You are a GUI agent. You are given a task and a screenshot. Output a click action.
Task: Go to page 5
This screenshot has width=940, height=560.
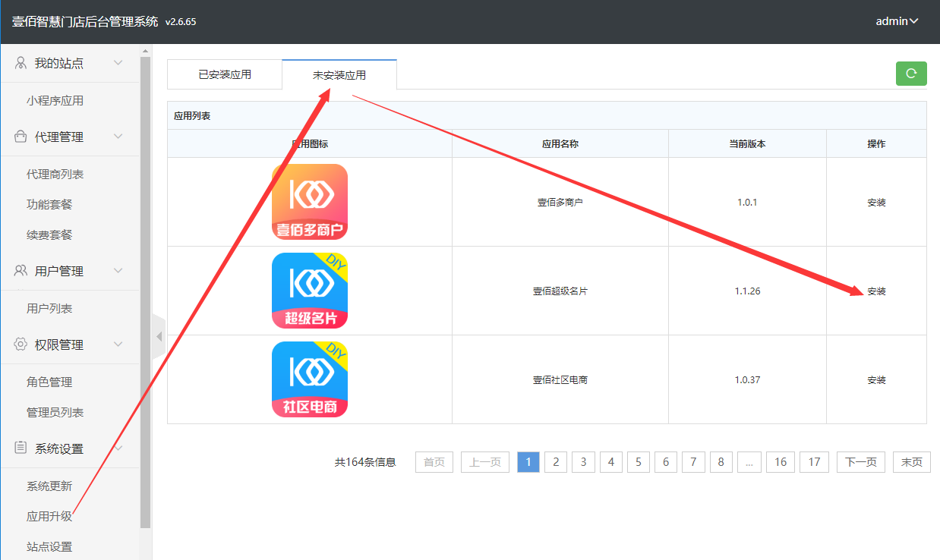click(639, 462)
